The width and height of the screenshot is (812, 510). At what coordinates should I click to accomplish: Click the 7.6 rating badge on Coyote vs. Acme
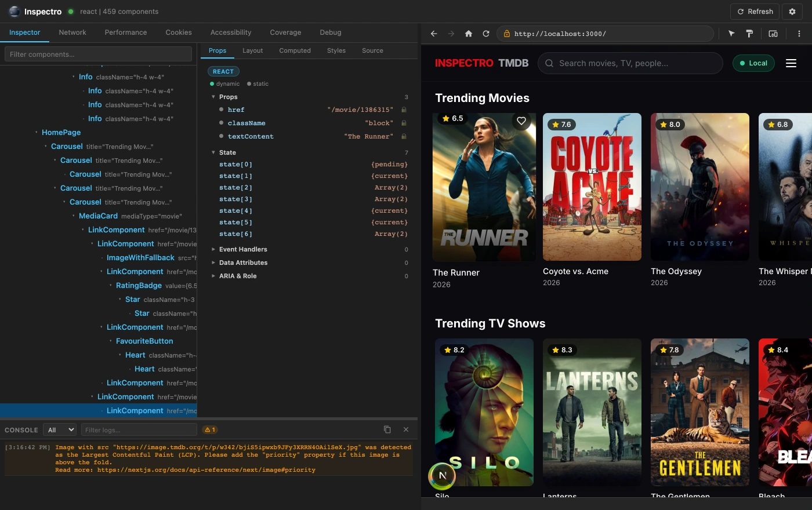click(x=561, y=125)
